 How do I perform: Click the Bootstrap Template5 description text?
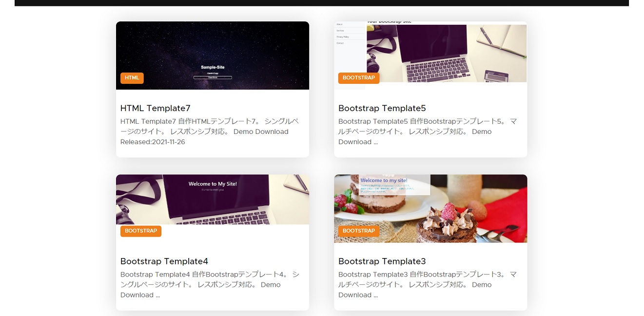click(x=428, y=131)
